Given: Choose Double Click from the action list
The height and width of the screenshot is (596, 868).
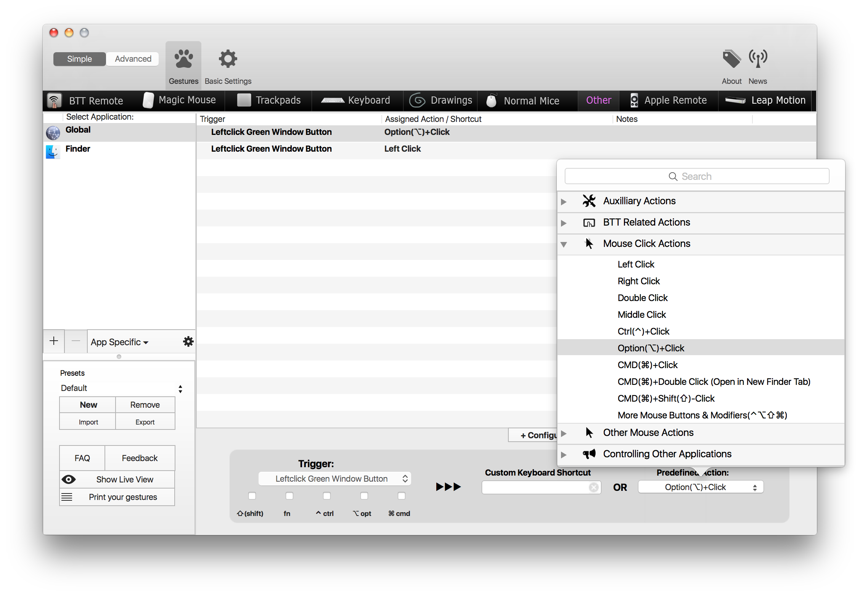Looking at the screenshot, I should point(642,298).
